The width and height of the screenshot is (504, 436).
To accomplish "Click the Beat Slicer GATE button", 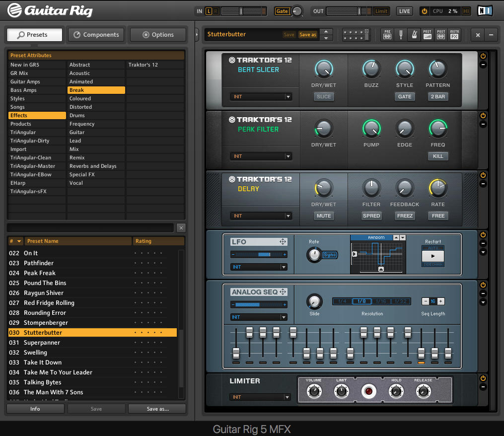I will 405,96.
